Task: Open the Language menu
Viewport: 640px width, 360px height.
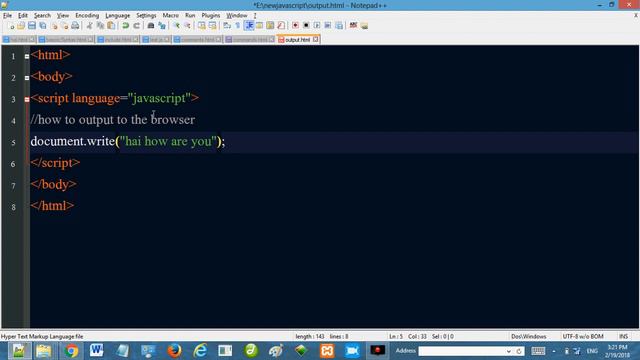Action: tap(118, 16)
